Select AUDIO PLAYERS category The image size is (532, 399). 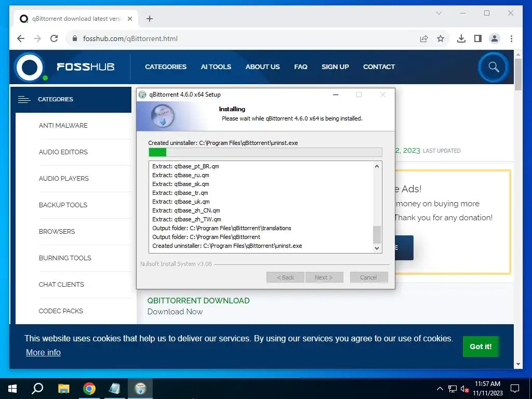pos(64,179)
